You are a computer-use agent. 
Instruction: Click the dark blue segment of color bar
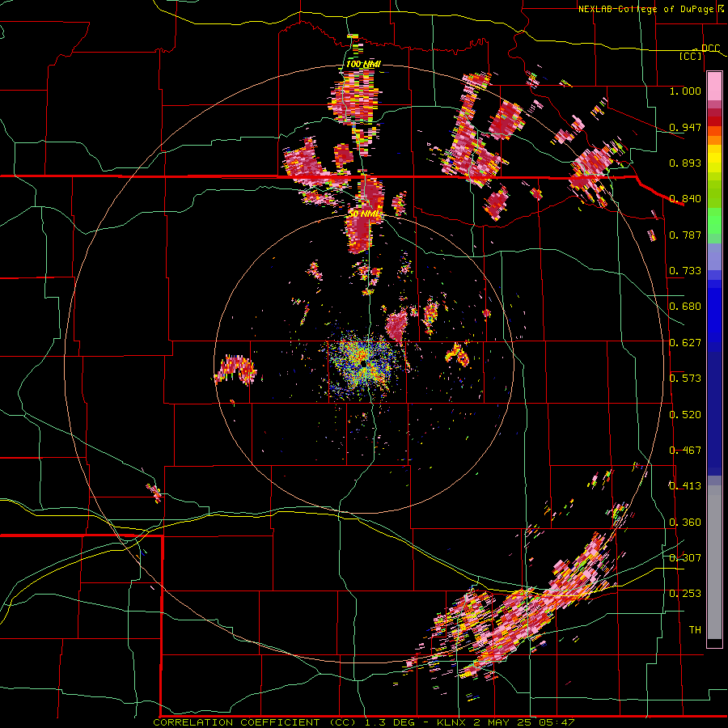[714, 413]
